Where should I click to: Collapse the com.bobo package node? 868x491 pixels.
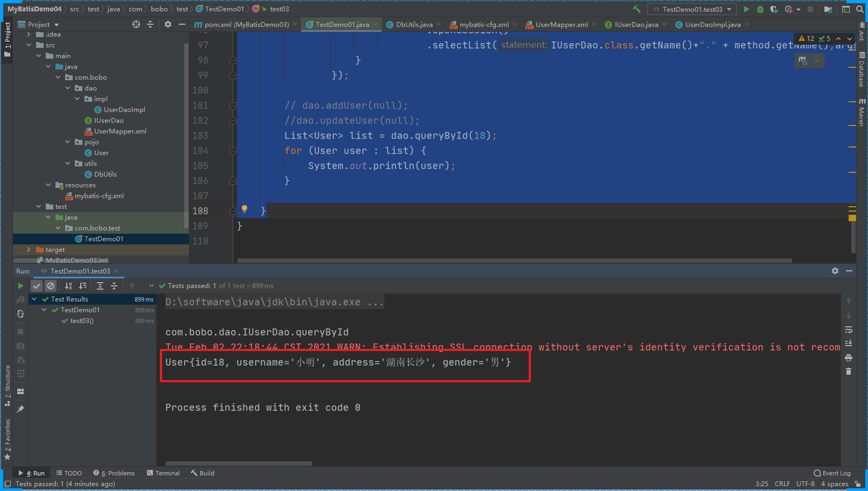[x=58, y=78]
